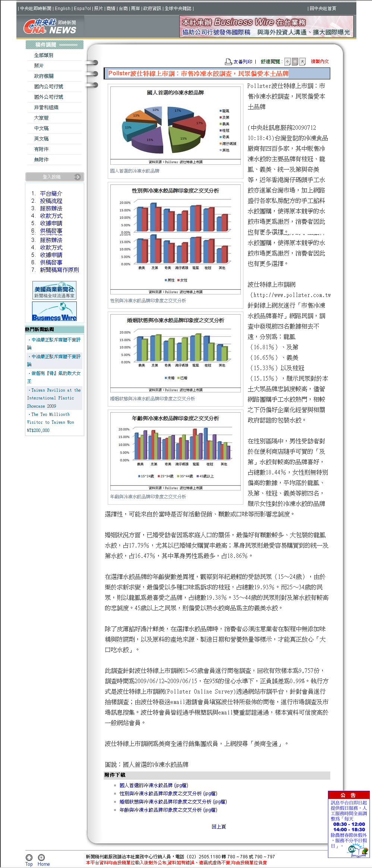
Task: Click the Top arrow icon in footer
Action: 29,857
